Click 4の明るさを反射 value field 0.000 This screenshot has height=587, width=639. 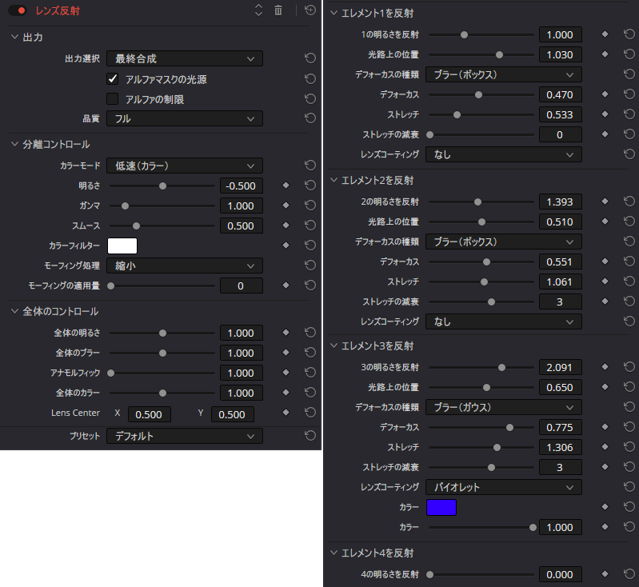tap(560, 574)
